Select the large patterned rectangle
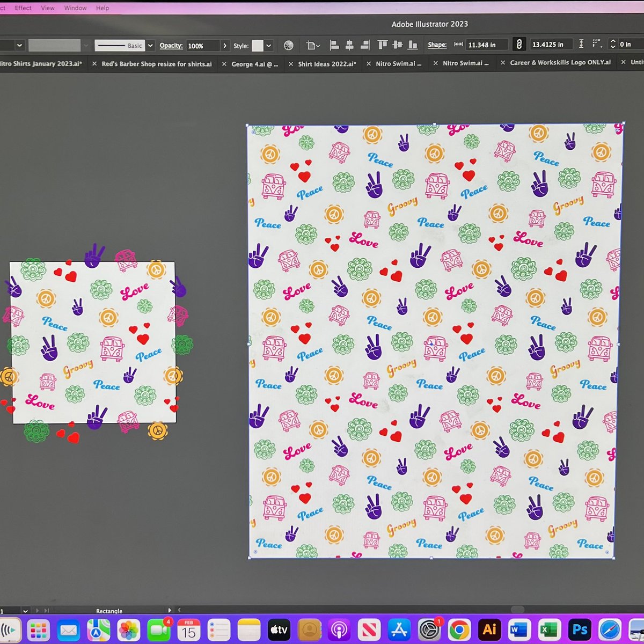 (434, 341)
